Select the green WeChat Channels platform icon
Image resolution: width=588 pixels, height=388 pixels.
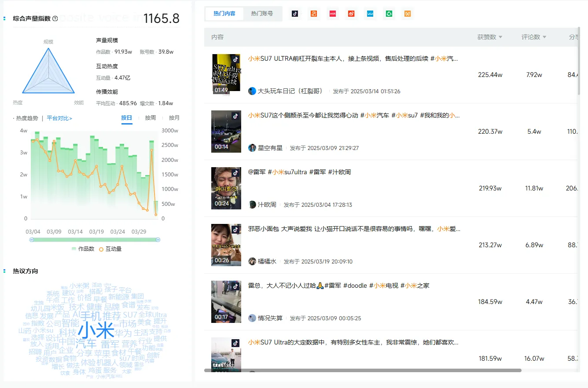tap(389, 14)
